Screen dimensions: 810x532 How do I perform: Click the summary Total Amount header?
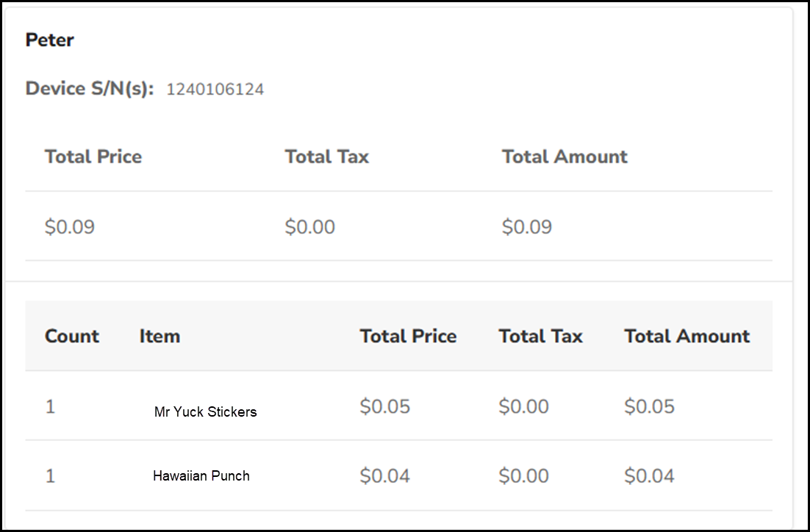(565, 157)
